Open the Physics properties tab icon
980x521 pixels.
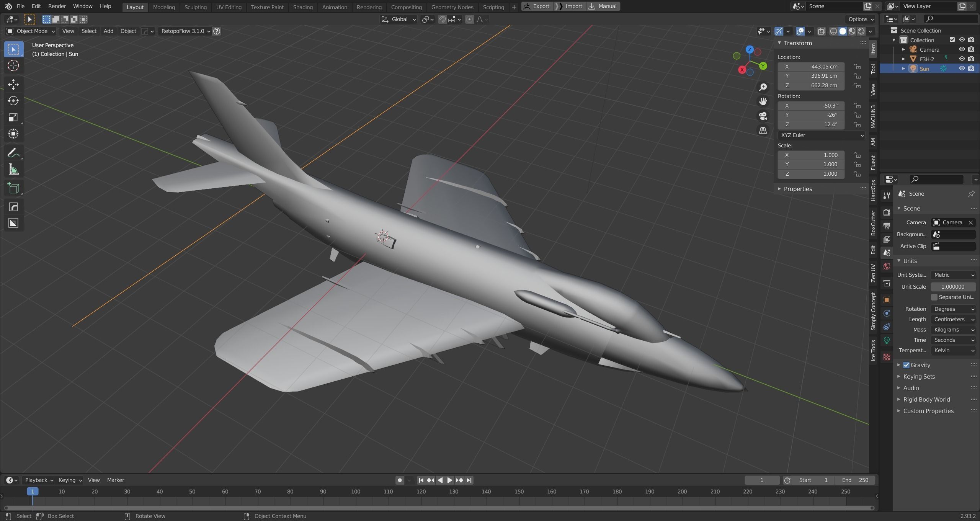pyautogui.click(x=887, y=314)
